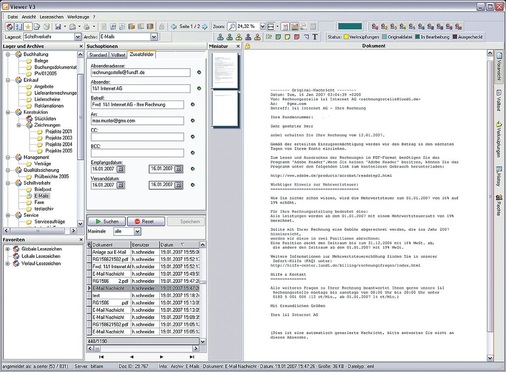Click the zoom magnifier icon

click(232, 26)
